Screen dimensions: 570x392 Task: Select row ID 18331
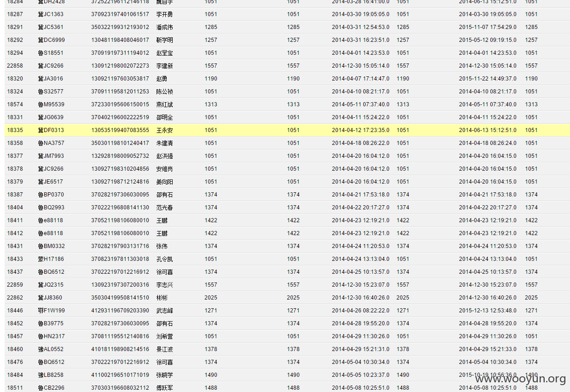tap(15, 117)
